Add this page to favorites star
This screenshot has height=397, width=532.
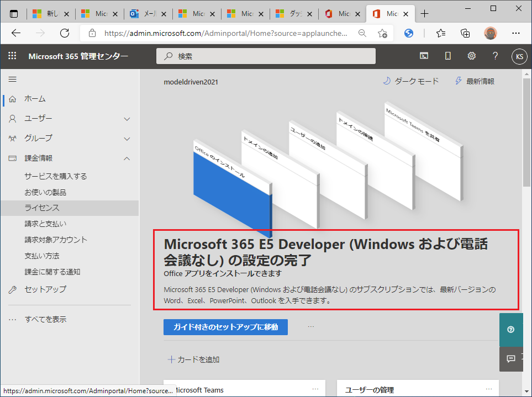click(x=382, y=33)
